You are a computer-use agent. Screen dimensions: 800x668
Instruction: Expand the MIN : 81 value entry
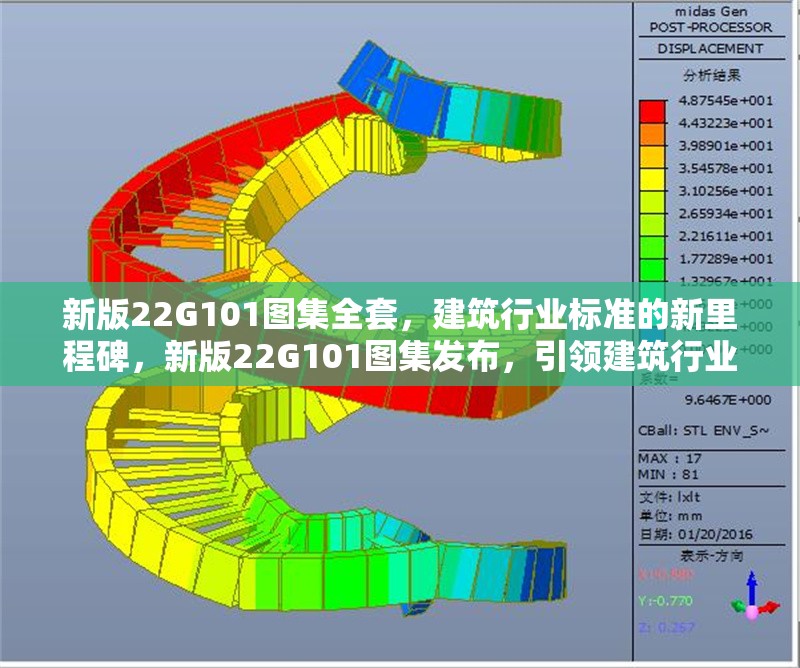click(x=668, y=474)
